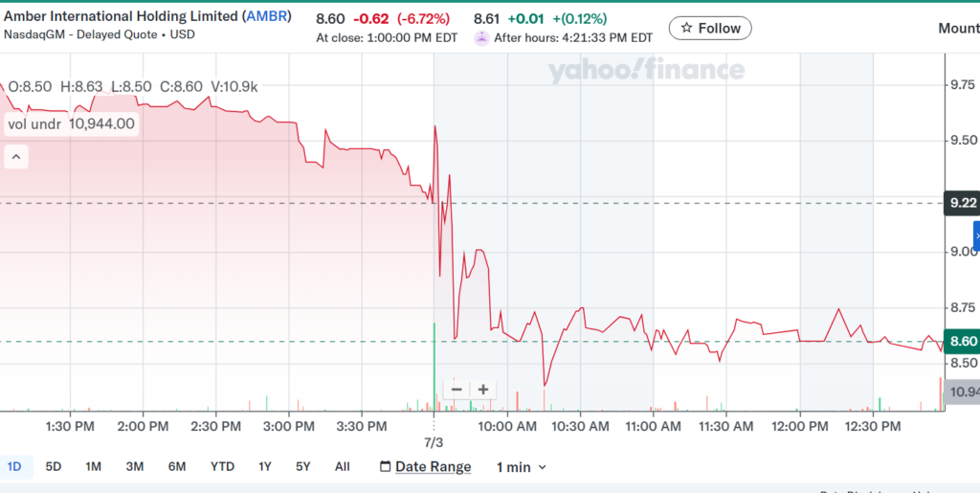Viewport: 980px width, 493px height.
Task: Open the 1 min interval dropdown
Action: [x=521, y=467]
